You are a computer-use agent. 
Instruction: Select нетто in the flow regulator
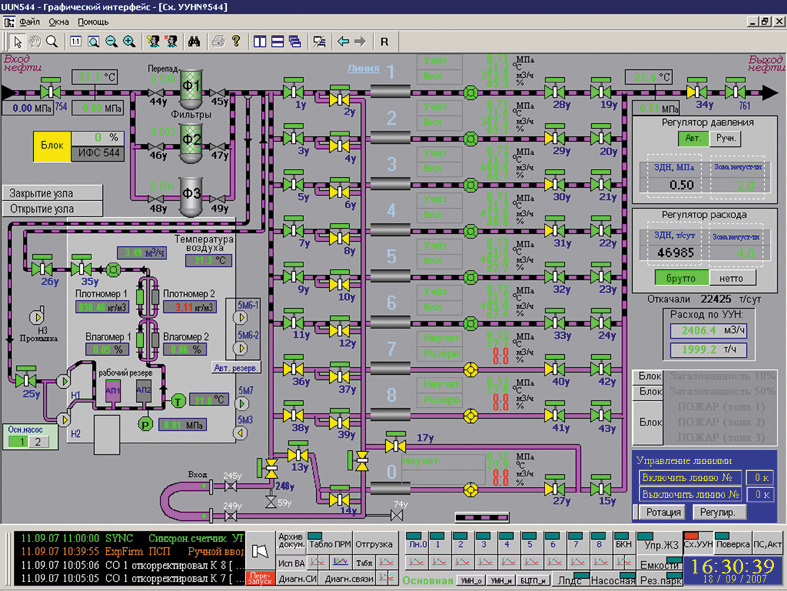pyautogui.click(x=731, y=277)
